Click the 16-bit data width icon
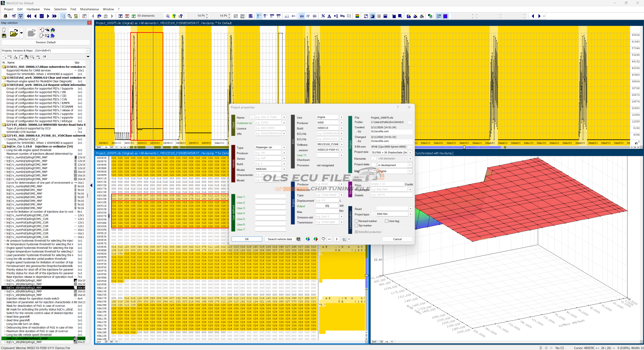This screenshot has width=644, height=350. [265, 16]
